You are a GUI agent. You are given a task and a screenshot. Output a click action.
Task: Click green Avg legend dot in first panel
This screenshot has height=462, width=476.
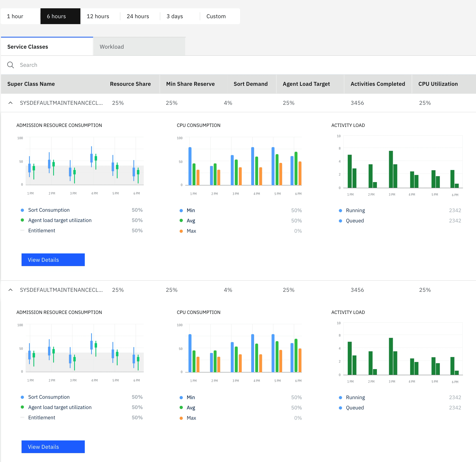pyautogui.click(x=181, y=221)
